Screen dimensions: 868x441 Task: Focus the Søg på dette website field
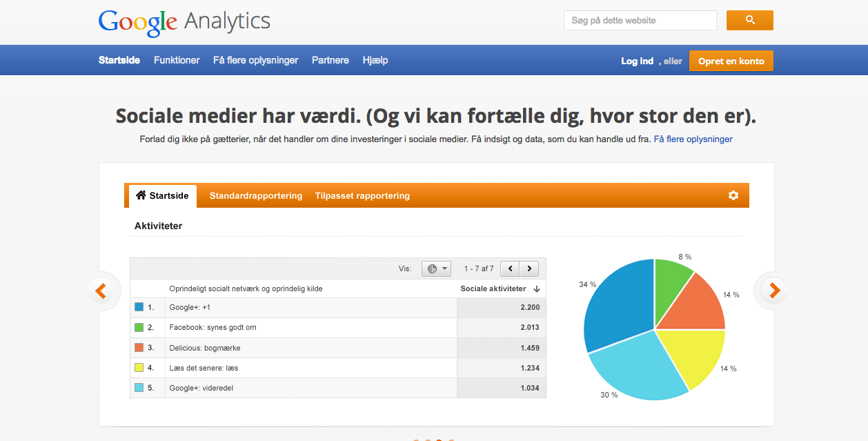pos(640,21)
